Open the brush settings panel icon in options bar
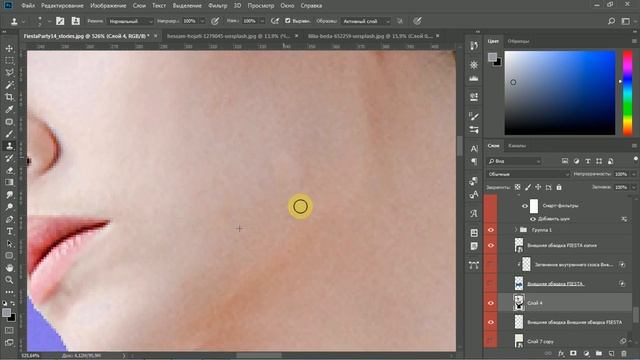The width and height of the screenshot is (640, 360). 60,21
